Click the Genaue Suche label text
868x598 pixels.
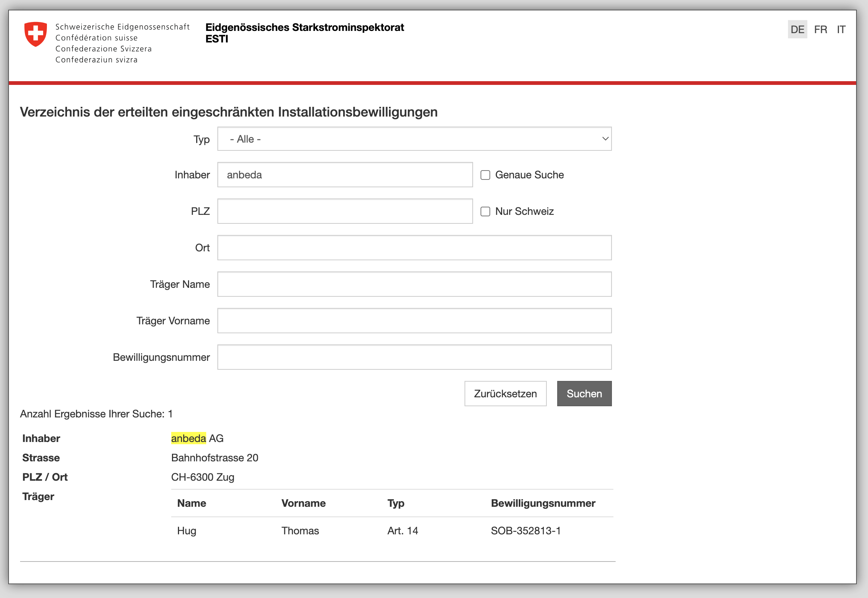529,175
